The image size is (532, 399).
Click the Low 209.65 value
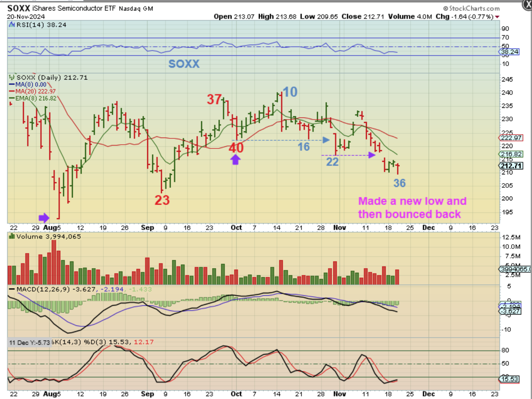(319, 17)
